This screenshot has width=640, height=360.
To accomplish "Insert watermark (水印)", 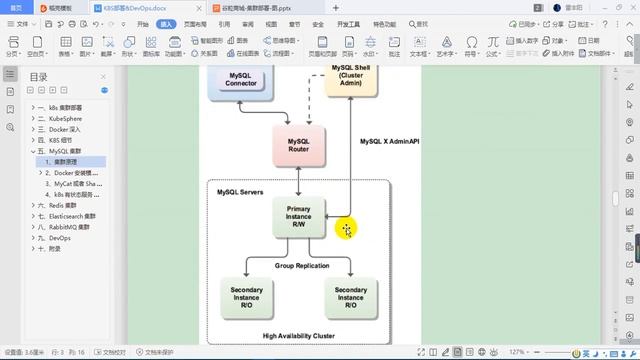I will click(x=370, y=46).
